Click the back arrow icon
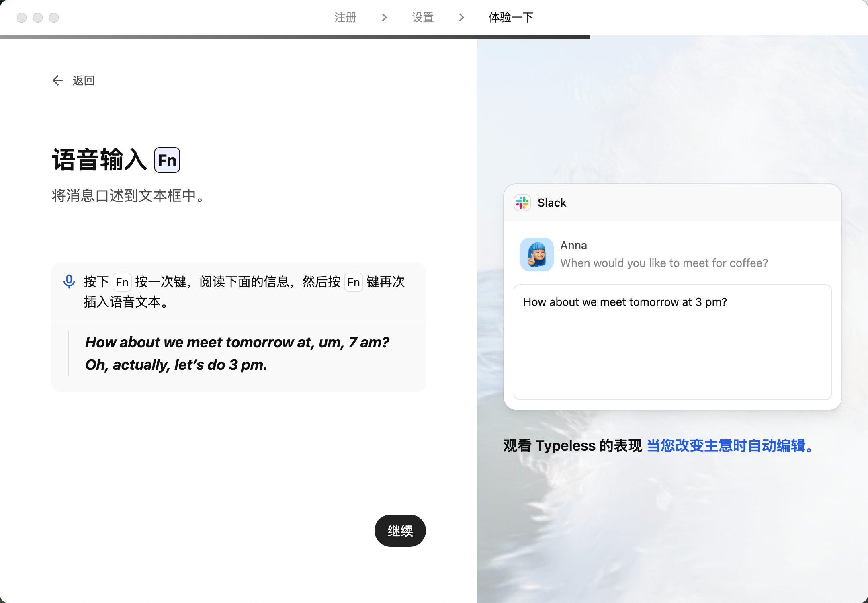Viewport: 868px width, 603px height. pos(58,80)
